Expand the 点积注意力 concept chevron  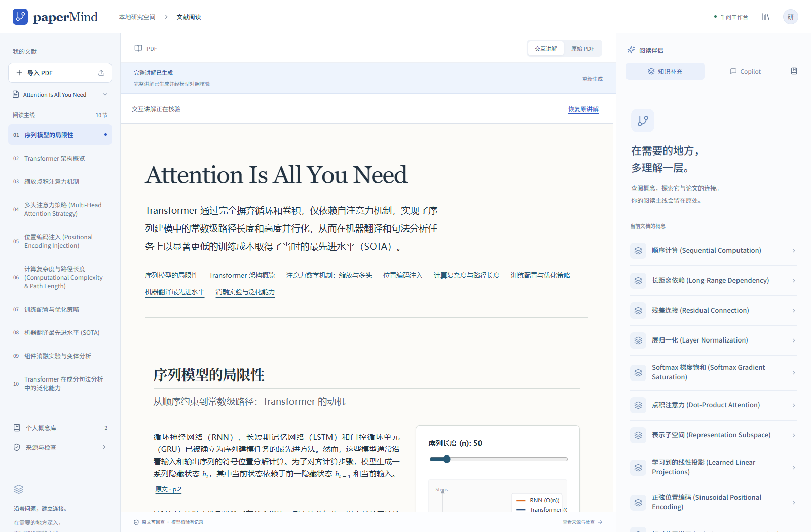(794, 405)
